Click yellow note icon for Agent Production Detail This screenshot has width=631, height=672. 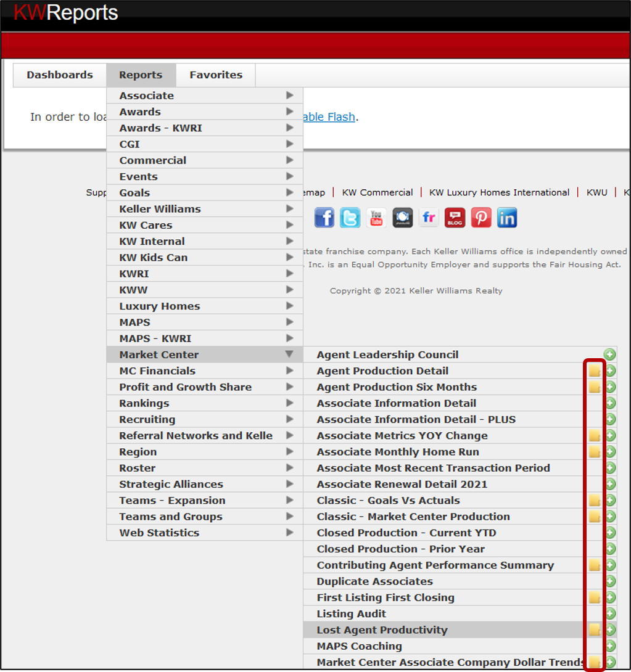[x=595, y=371]
